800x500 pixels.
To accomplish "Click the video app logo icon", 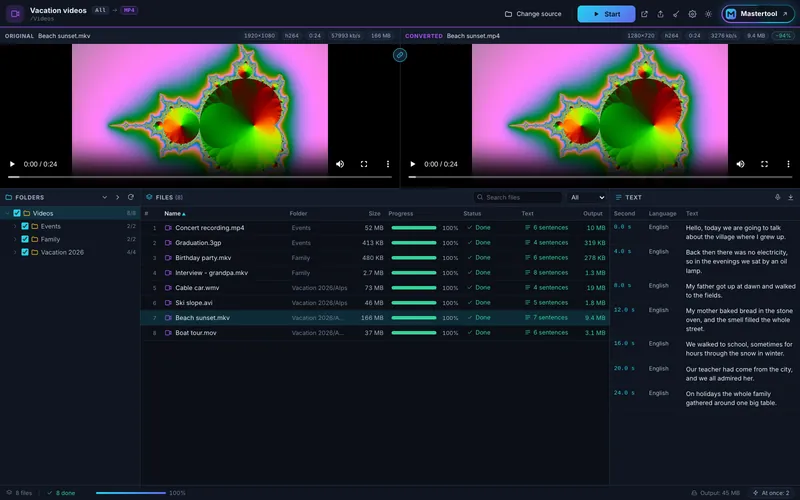I will tap(15, 14).
